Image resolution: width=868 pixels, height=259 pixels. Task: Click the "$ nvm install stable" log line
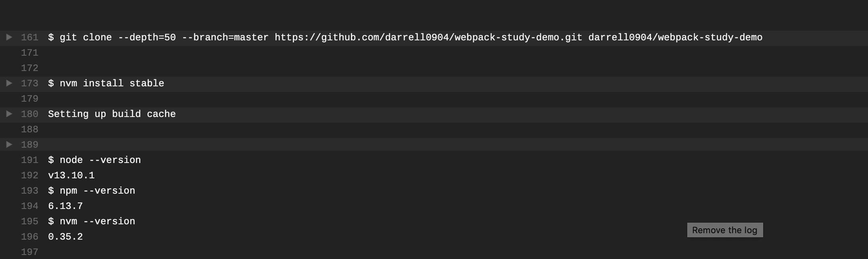(106, 84)
